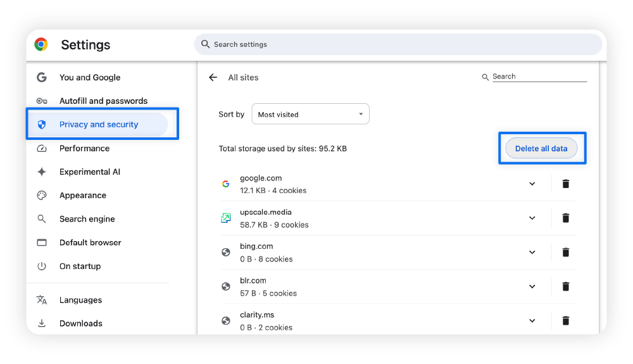This screenshot has height=364, width=633.
Task: Click the bing.com site name
Action: tap(256, 246)
